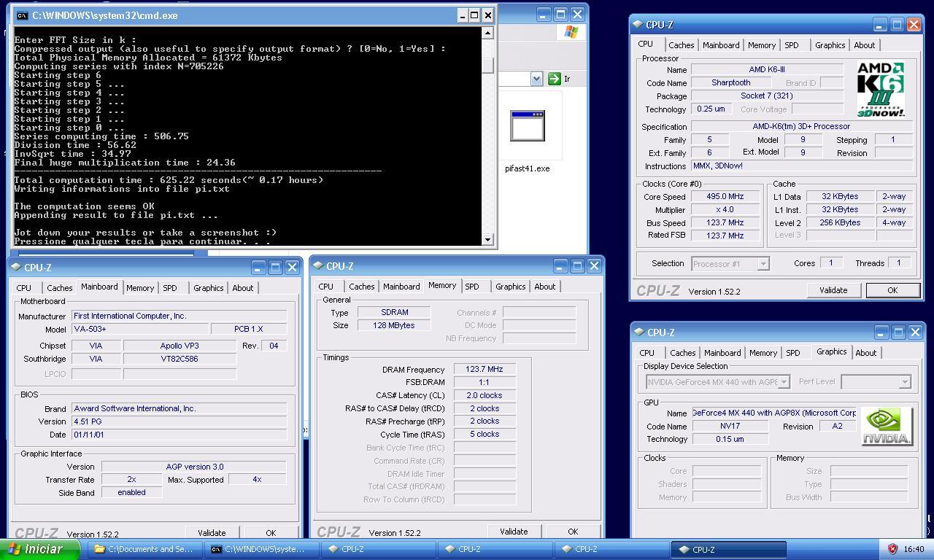
Task: Click OK in Memory window
Action: (573, 532)
